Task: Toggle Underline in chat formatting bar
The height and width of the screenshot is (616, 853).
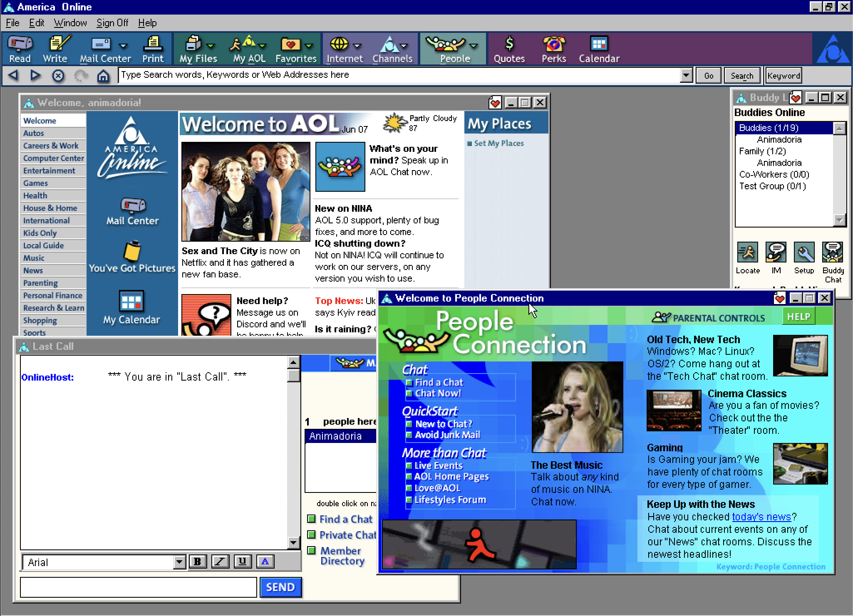Action: click(243, 562)
